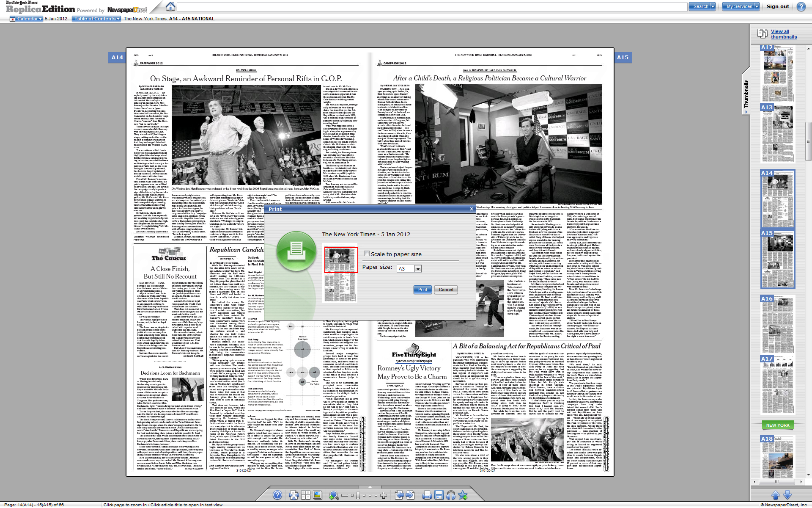Click the floppy disk save icon
Image resolution: width=812 pixels, height=508 pixels.
pos(439,495)
